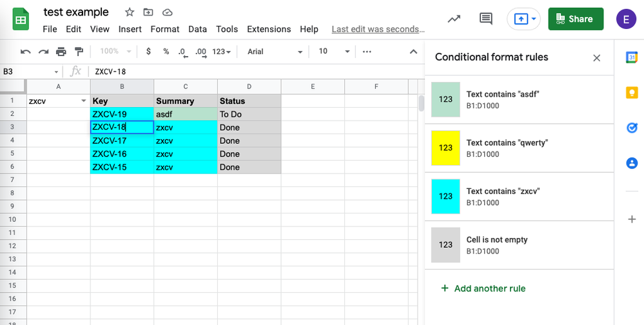Select the To Do status cell

point(249,114)
